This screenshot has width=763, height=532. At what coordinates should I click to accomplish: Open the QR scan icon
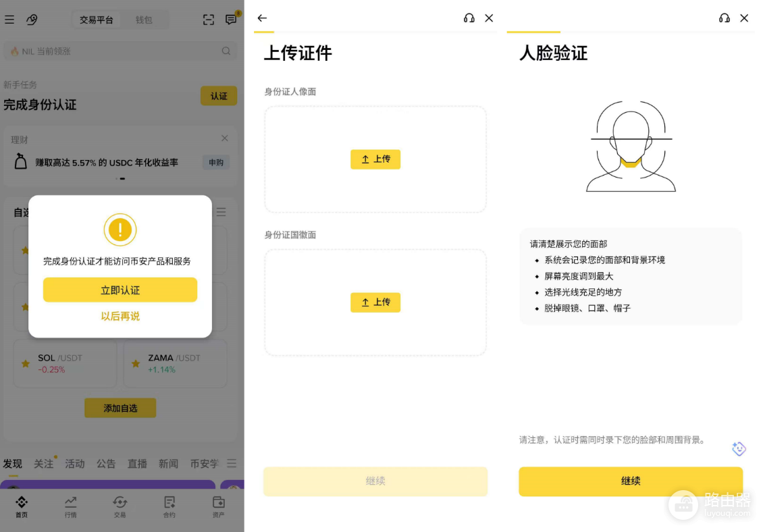point(208,20)
